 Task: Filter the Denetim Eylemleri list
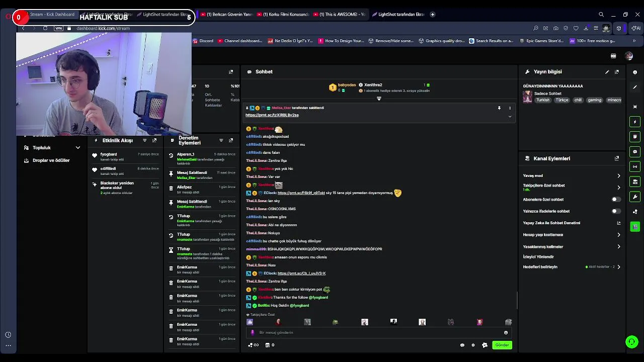coord(221,140)
